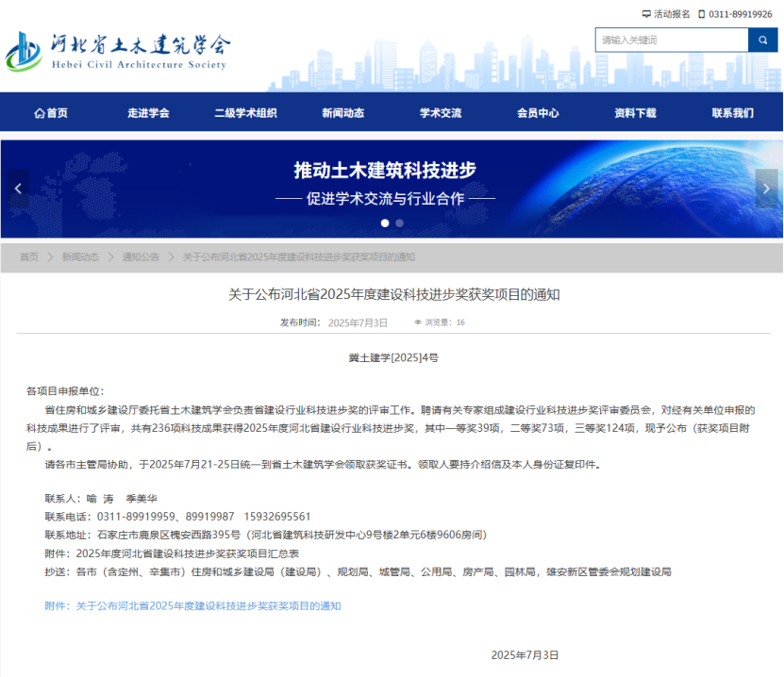The height and width of the screenshot is (677, 784).
Task: Expand the 学术交流 navigation menu
Action: click(441, 113)
